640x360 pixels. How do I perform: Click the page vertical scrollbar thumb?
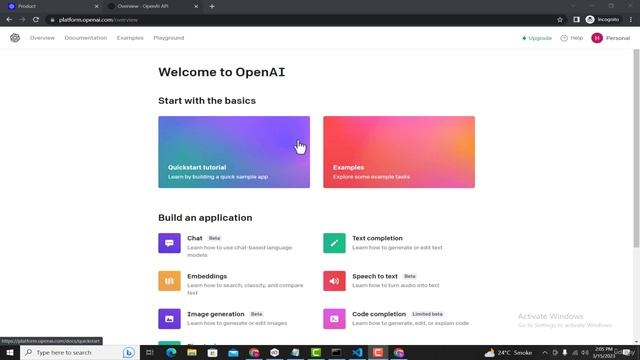(636, 149)
